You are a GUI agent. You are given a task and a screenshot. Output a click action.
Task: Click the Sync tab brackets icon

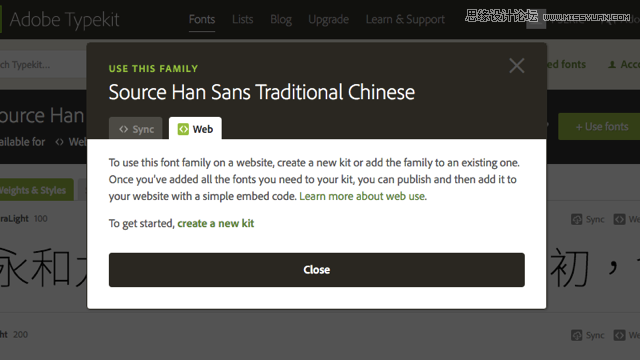pos(124,129)
